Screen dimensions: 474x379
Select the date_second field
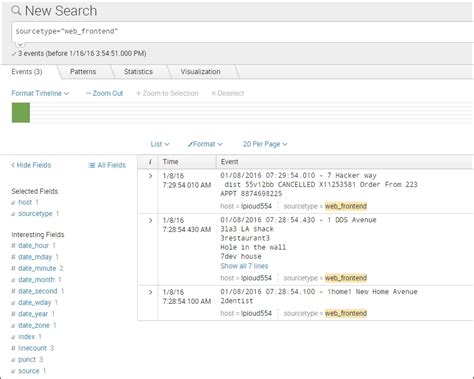coord(38,291)
